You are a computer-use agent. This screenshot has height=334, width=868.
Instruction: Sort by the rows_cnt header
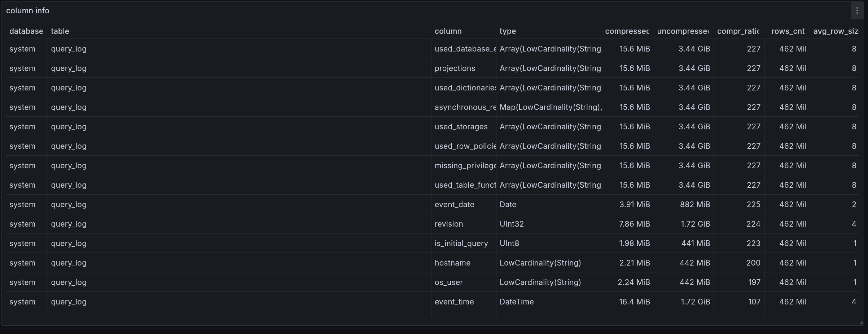(788, 31)
